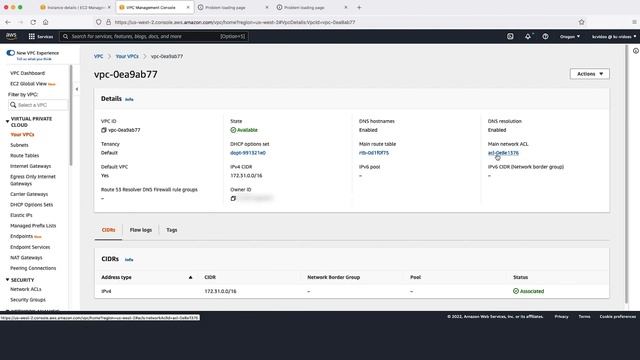Screen dimensions: 640x360
Task: Open Managed Prefix Lists in sidebar
Action: pos(33,226)
